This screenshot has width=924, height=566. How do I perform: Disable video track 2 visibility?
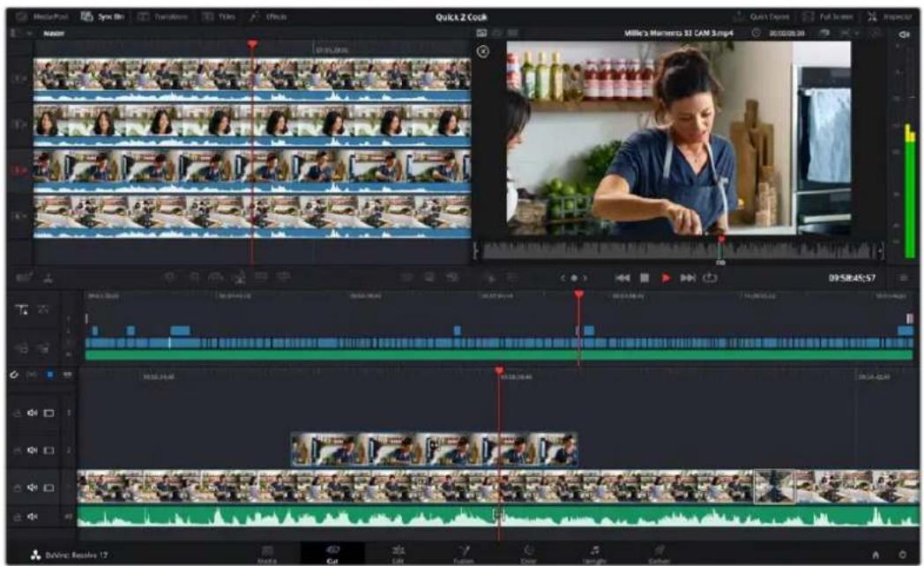[48, 451]
